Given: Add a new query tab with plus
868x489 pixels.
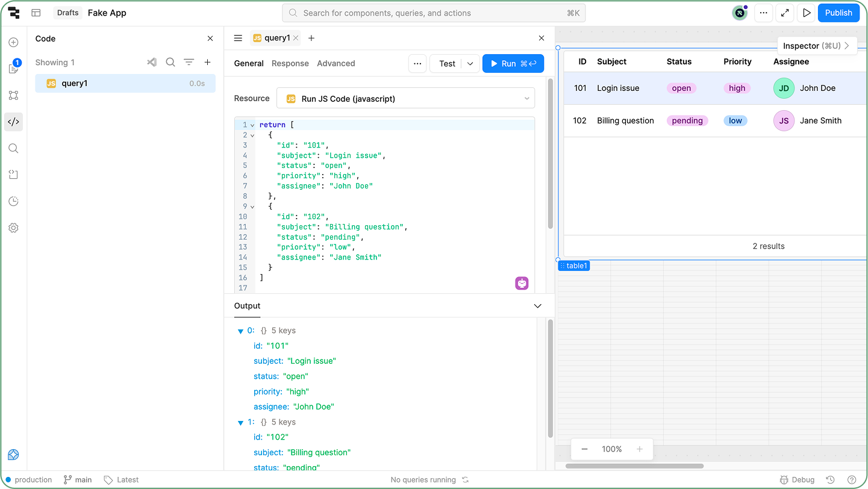Looking at the screenshot, I should pos(311,38).
